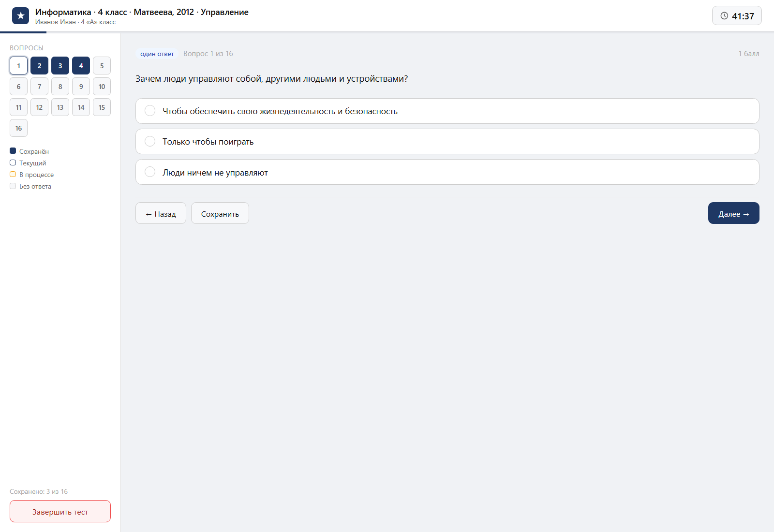The image size is (774, 532).
Task: Click the 'Сохранено: 3 из 16' status
Action: click(x=39, y=491)
